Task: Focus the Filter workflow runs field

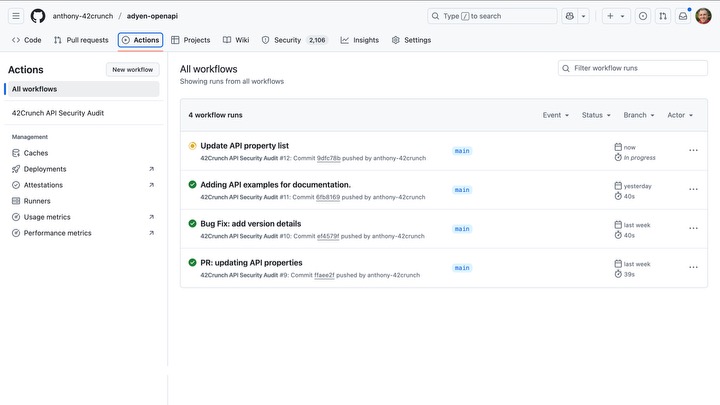Action: [x=633, y=68]
